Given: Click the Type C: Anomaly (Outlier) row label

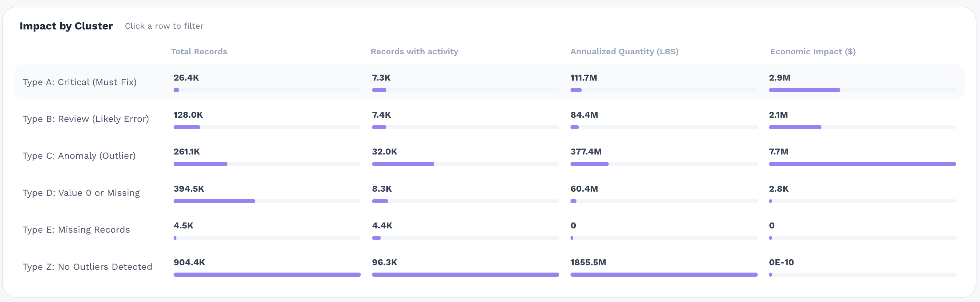Looking at the screenshot, I should point(79,156).
